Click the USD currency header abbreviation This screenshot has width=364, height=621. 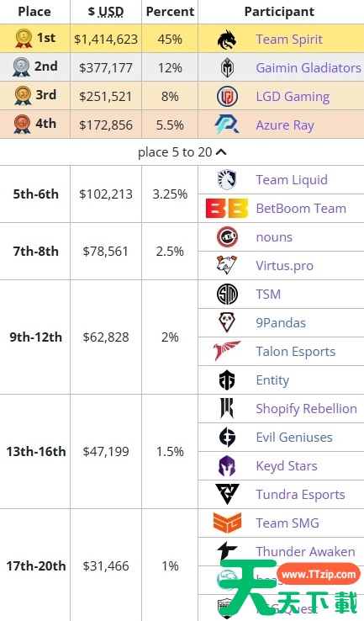(111, 12)
